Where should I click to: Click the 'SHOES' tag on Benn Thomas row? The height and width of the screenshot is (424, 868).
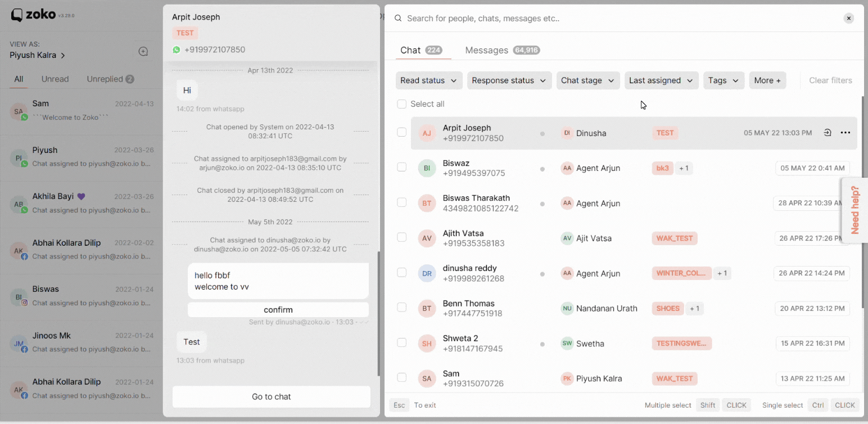(668, 308)
